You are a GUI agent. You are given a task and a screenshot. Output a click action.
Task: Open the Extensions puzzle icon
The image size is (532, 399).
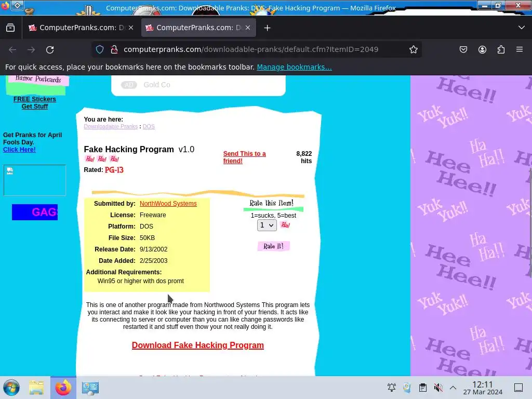[x=501, y=49]
